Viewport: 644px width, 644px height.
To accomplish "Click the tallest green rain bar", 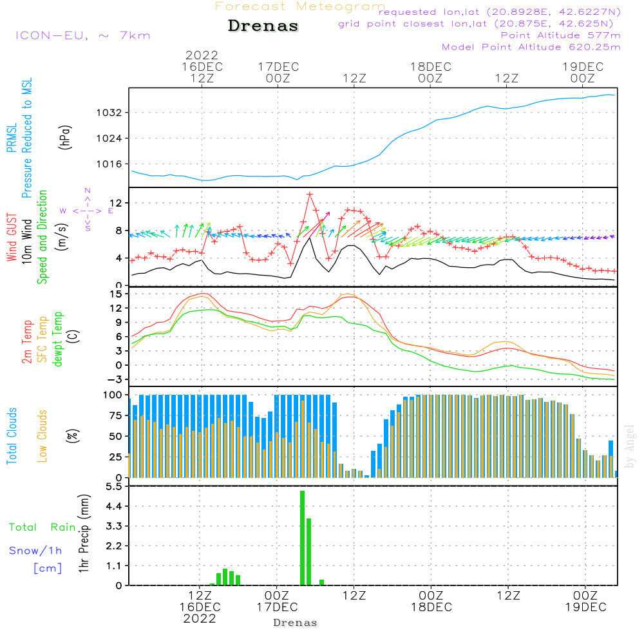I will 302,538.
